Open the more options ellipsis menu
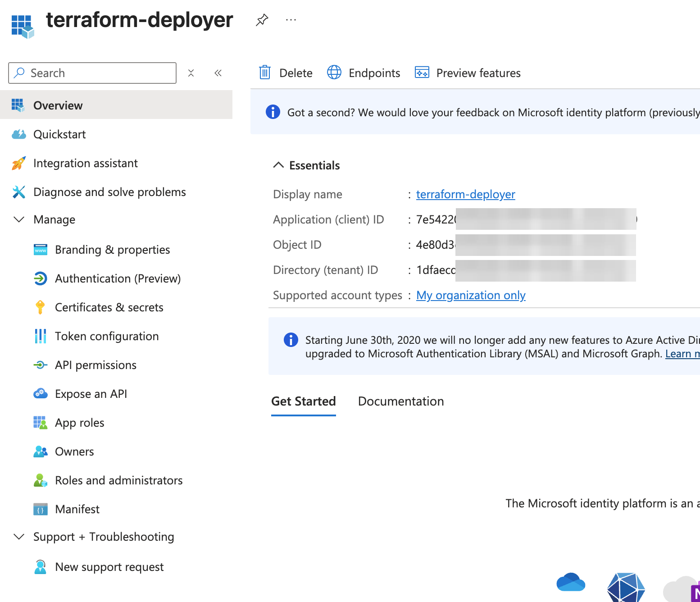Screen dimensions: 700x602 coord(291,20)
